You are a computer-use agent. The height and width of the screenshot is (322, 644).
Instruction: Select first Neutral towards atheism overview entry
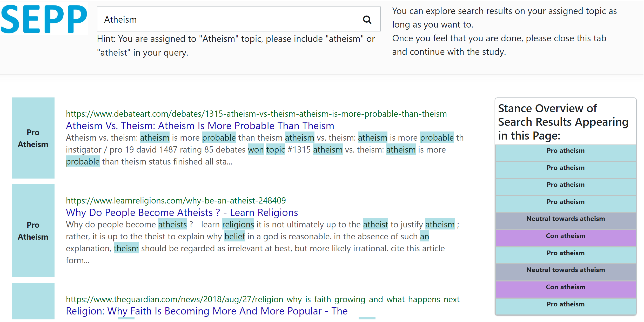coord(566,221)
